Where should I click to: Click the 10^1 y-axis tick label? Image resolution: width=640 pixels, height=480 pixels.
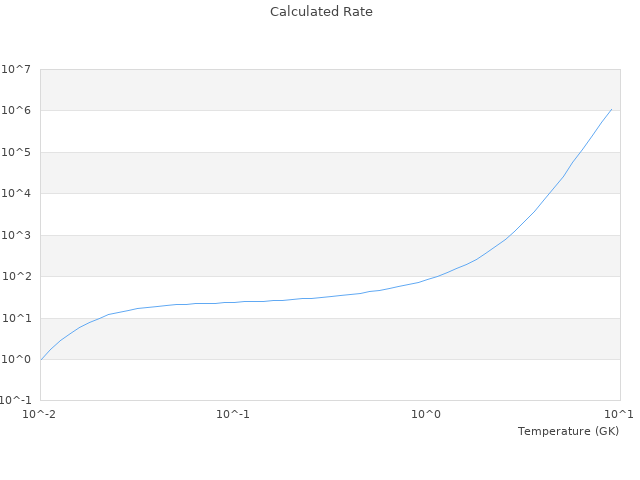(16, 319)
